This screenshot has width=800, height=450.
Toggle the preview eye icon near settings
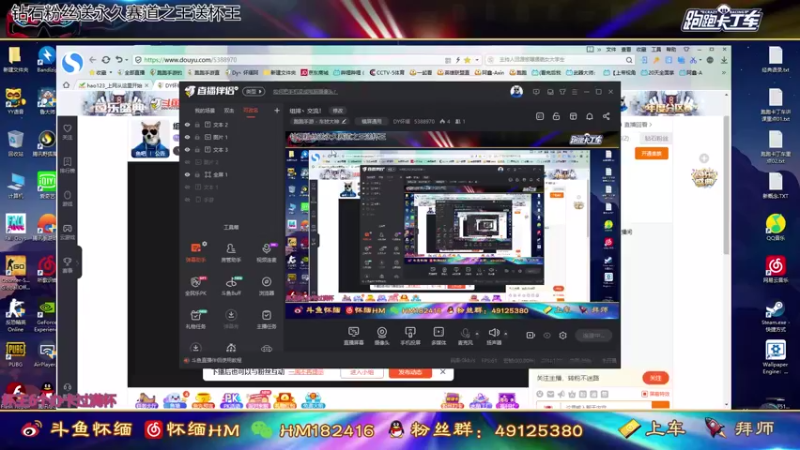547,335
